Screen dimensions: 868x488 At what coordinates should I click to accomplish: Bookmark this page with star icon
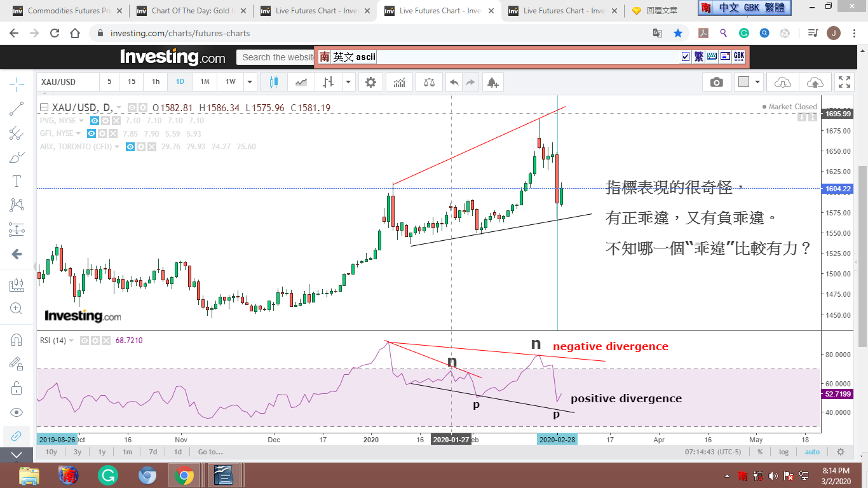tap(678, 33)
